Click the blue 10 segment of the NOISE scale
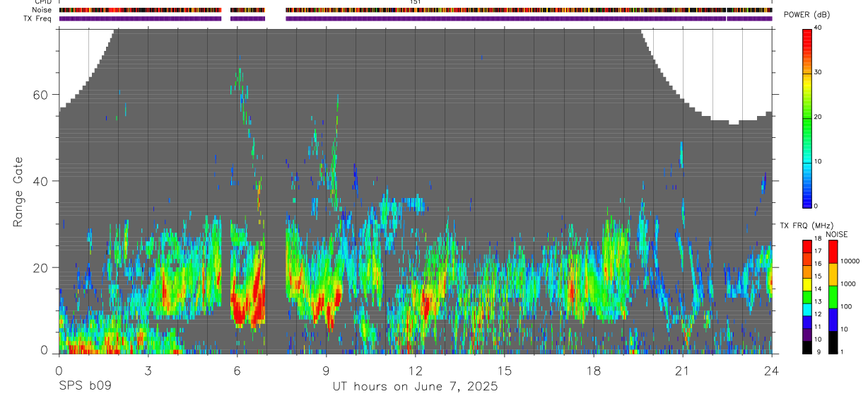The width and height of the screenshot is (868, 401). (x=832, y=319)
